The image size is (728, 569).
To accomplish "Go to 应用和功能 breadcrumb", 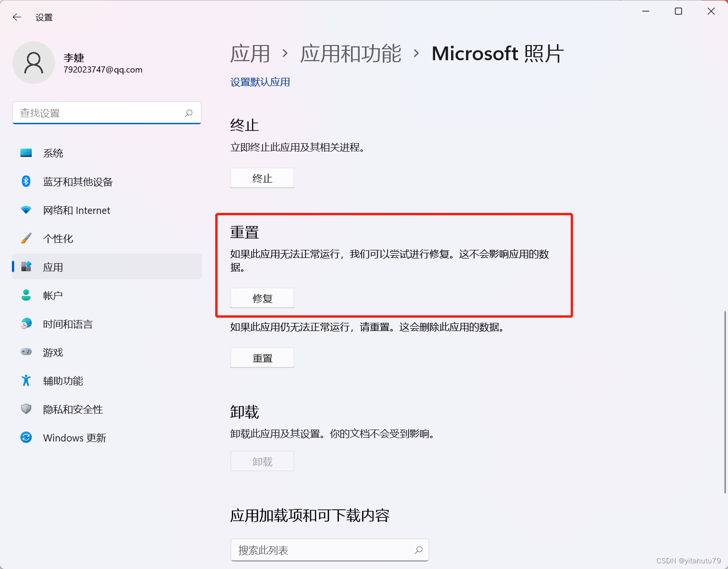I will (x=351, y=54).
